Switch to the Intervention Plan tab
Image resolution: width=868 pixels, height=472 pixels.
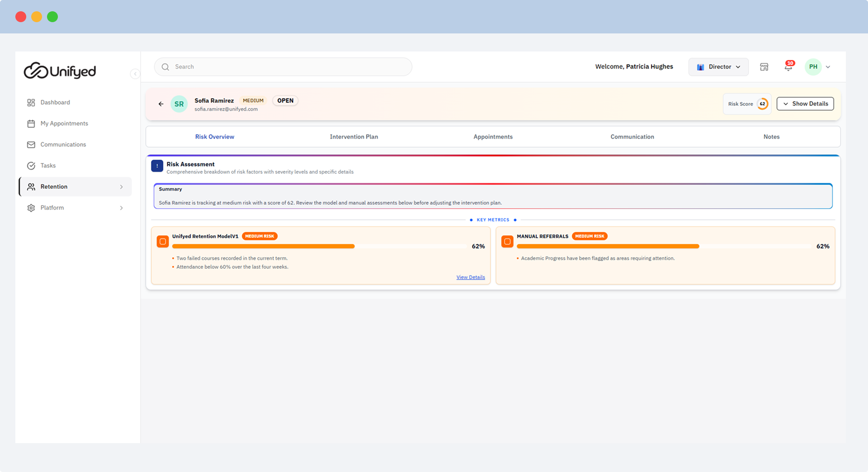point(354,137)
